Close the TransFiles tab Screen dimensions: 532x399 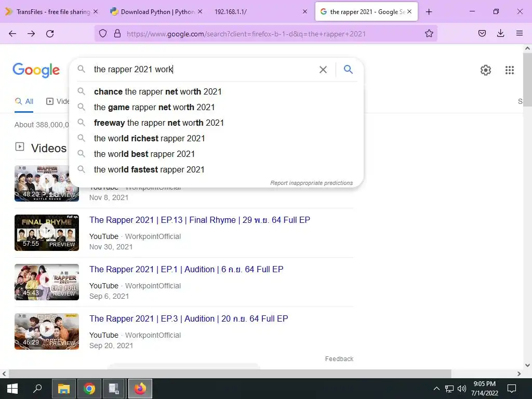coord(96,12)
